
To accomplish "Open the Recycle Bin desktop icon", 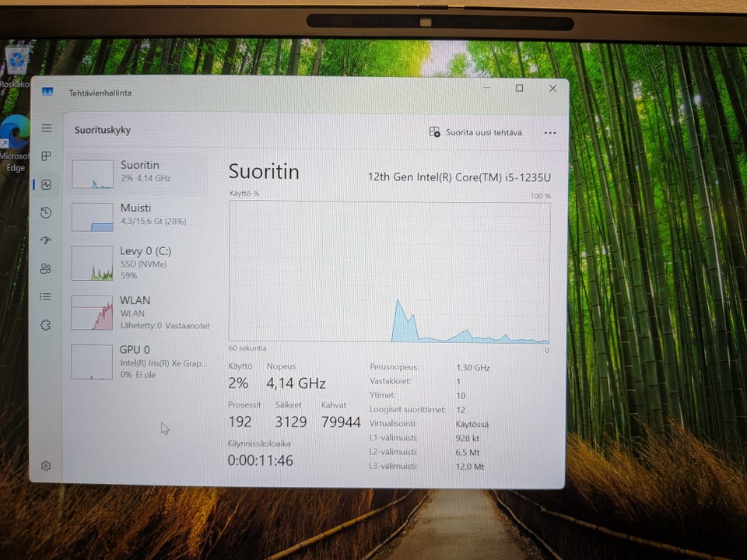I will (x=16, y=66).
